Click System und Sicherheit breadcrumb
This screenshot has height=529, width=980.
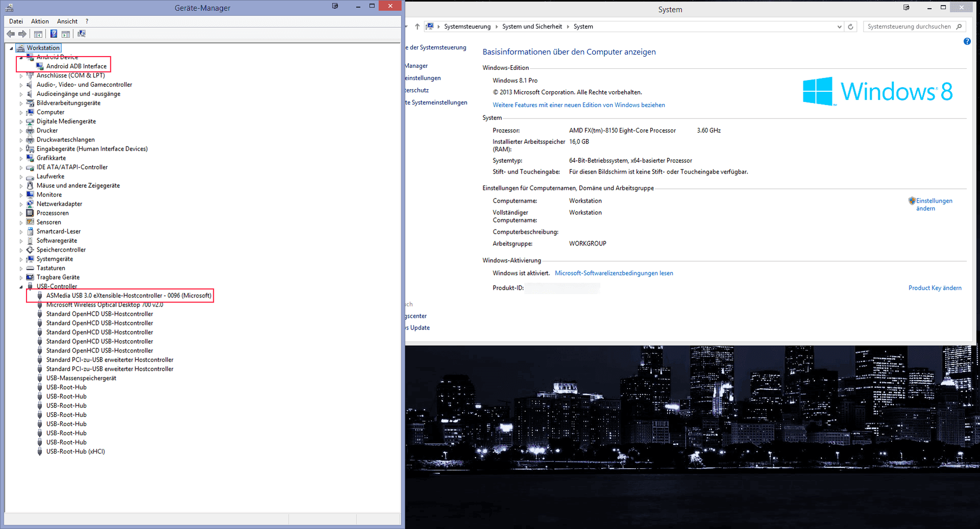point(532,27)
